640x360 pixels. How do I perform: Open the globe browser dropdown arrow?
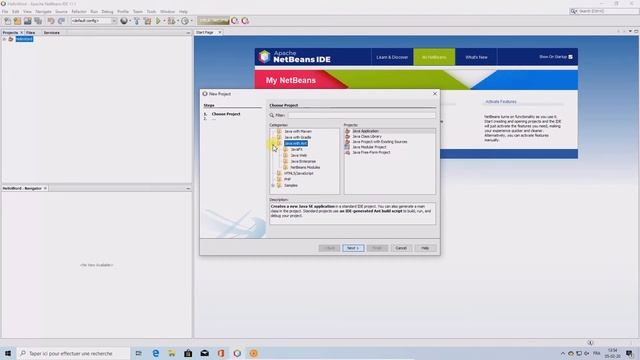pyautogui.click(x=130, y=21)
